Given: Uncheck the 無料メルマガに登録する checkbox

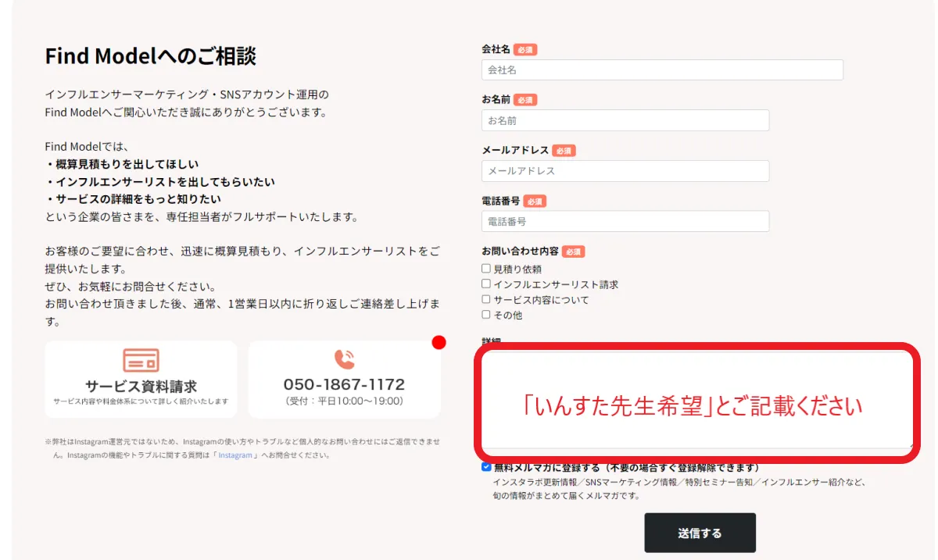Looking at the screenshot, I should click(486, 466).
